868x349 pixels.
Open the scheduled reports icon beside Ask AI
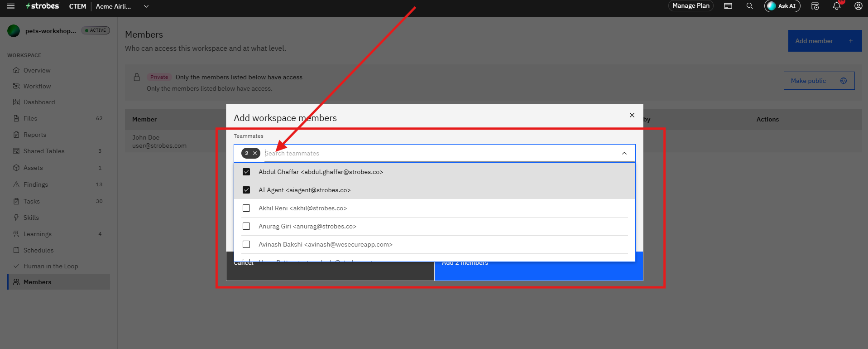pyautogui.click(x=815, y=6)
